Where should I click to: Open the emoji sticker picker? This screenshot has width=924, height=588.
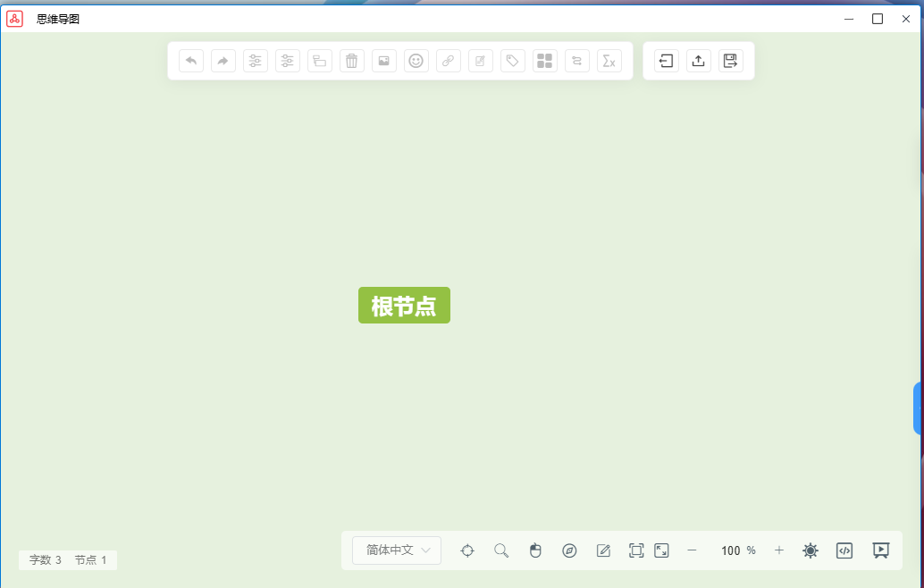tap(416, 61)
